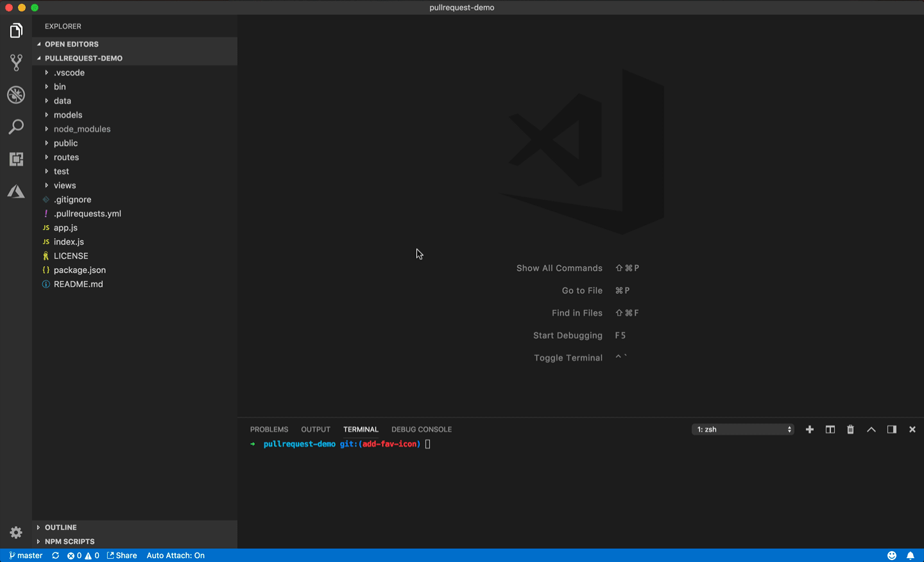This screenshot has width=924, height=562.
Task: Maximize the panel with the chevron toggle
Action: pyautogui.click(x=871, y=429)
